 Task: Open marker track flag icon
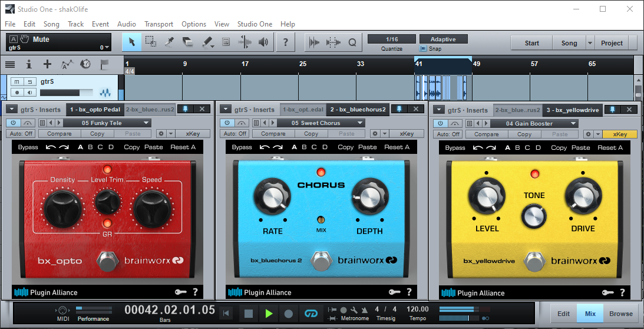click(x=104, y=65)
